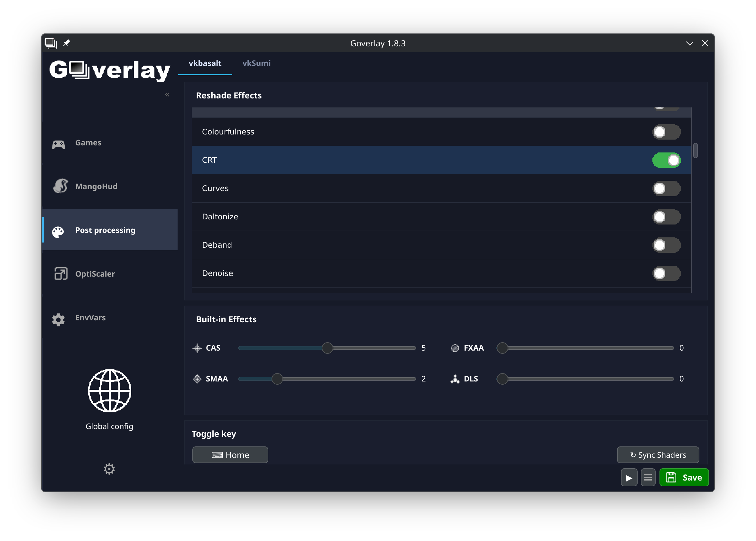Click the title bar minimize chevron
Viewport: 756px width, 541px height.
[x=689, y=43]
